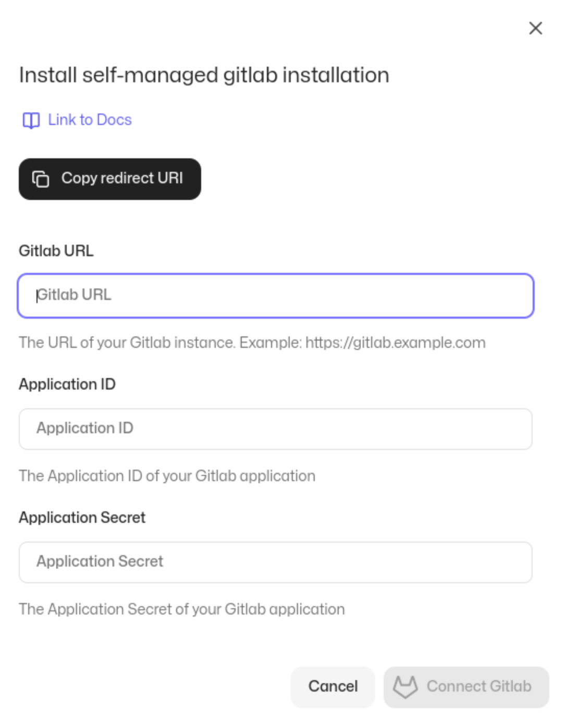Click the https://gitlab.example.com example text

click(x=396, y=343)
